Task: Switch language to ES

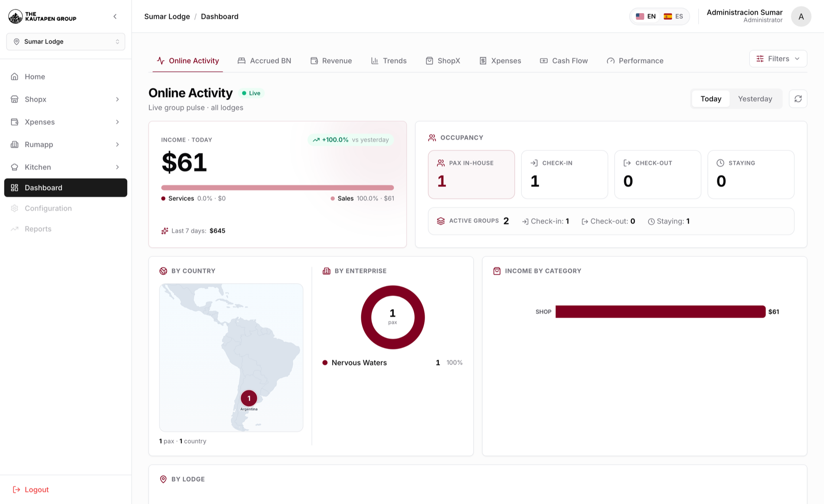Action: pos(674,16)
